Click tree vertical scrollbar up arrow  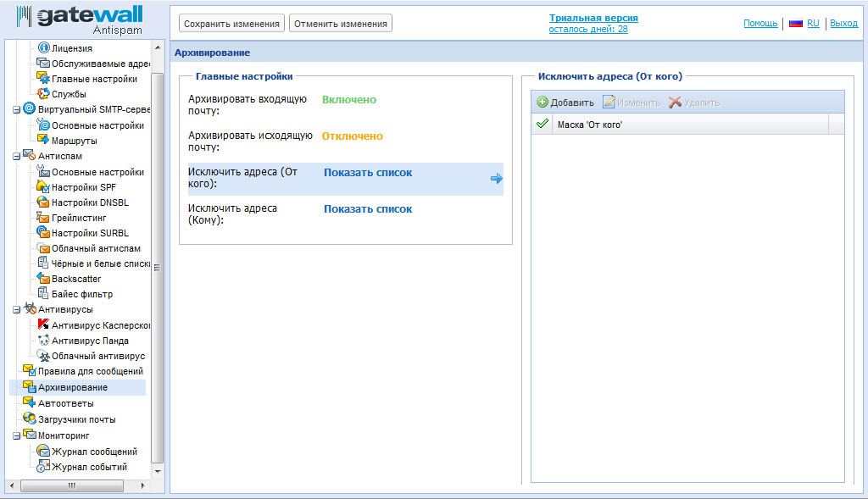tap(158, 47)
